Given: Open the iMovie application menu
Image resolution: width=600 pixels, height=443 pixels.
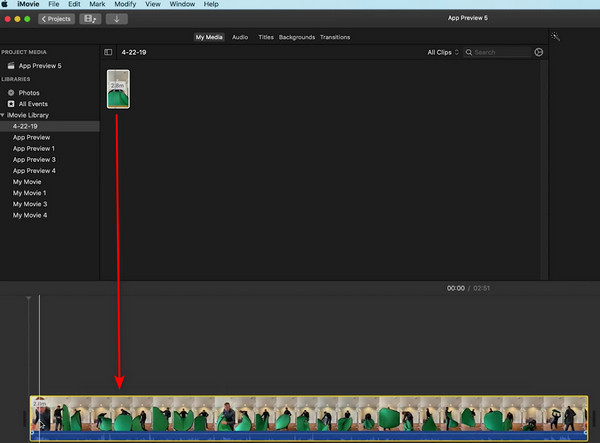Looking at the screenshot, I should point(28,4).
